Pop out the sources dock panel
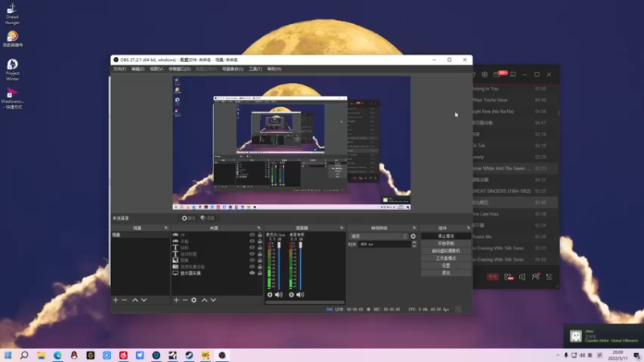 pyautogui.click(x=258, y=228)
